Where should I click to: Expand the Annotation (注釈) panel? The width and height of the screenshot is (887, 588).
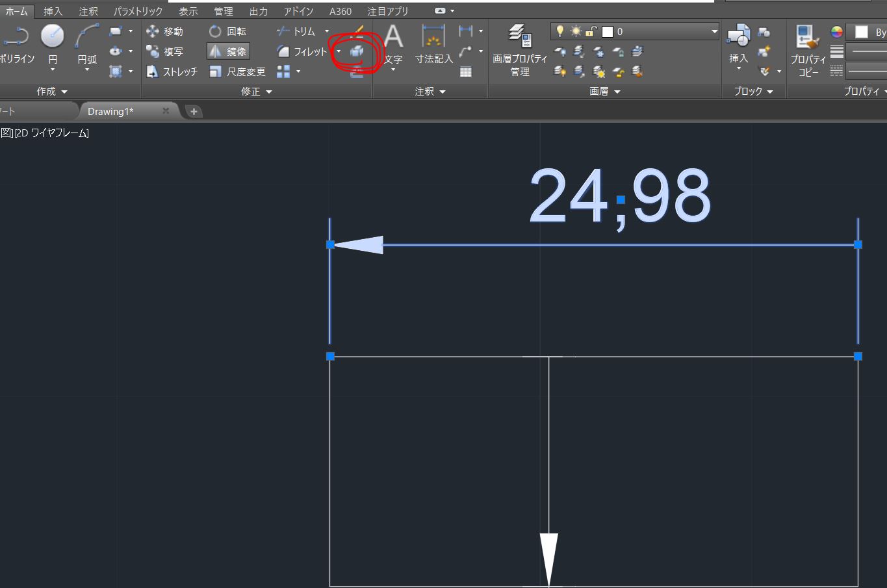tap(430, 92)
